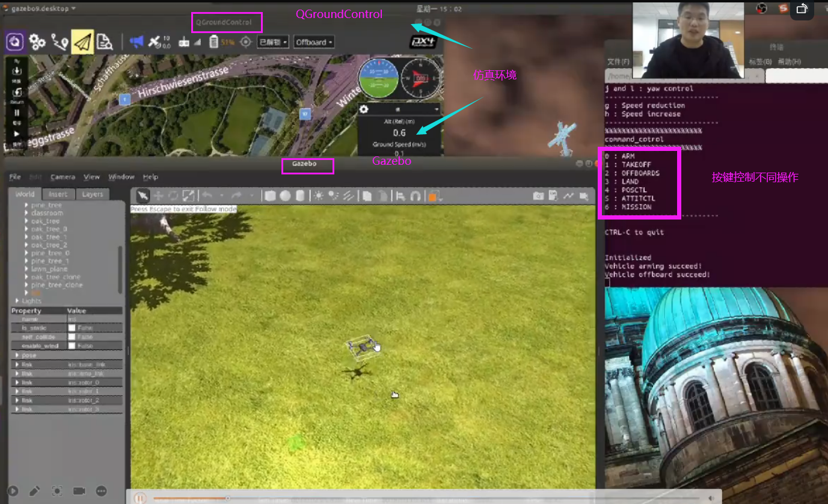Click the pause button in QGroundControl fly tools

(17, 114)
